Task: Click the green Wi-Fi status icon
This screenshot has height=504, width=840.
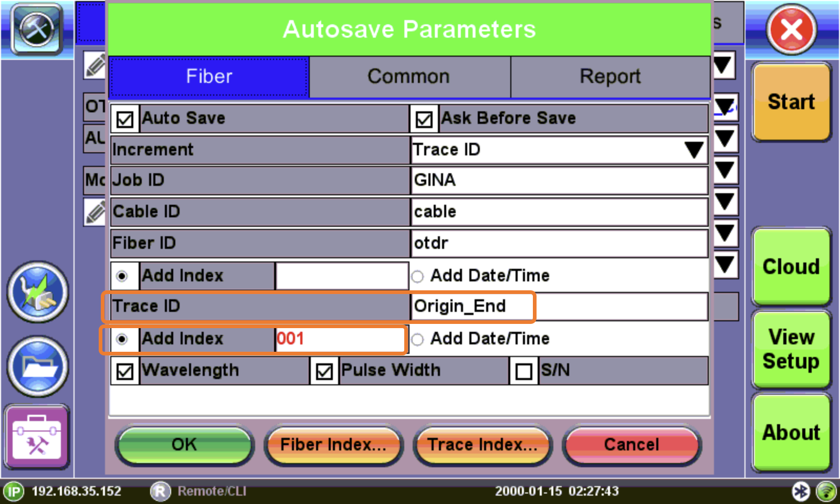Action: tap(826, 491)
